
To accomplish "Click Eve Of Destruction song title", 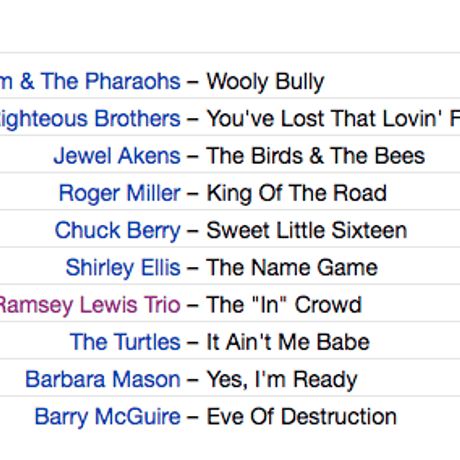I will click(302, 417).
